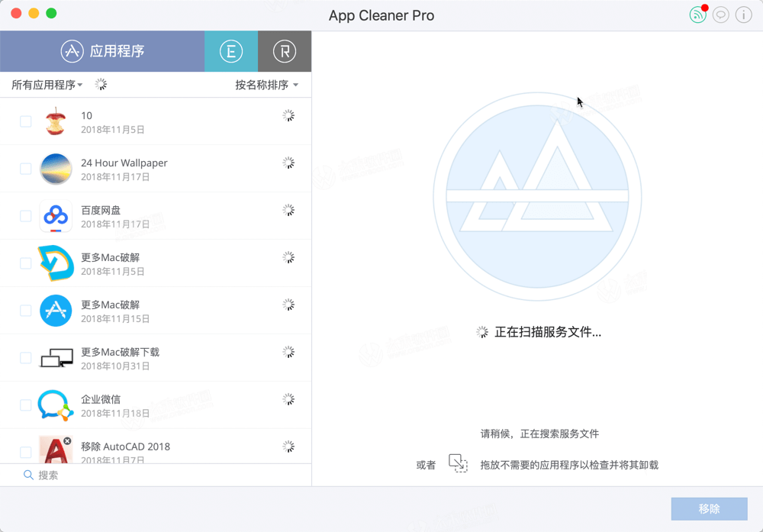Click the loading spinner in 24 Hour Wallpaper row
The width and height of the screenshot is (763, 532).
pyautogui.click(x=288, y=163)
